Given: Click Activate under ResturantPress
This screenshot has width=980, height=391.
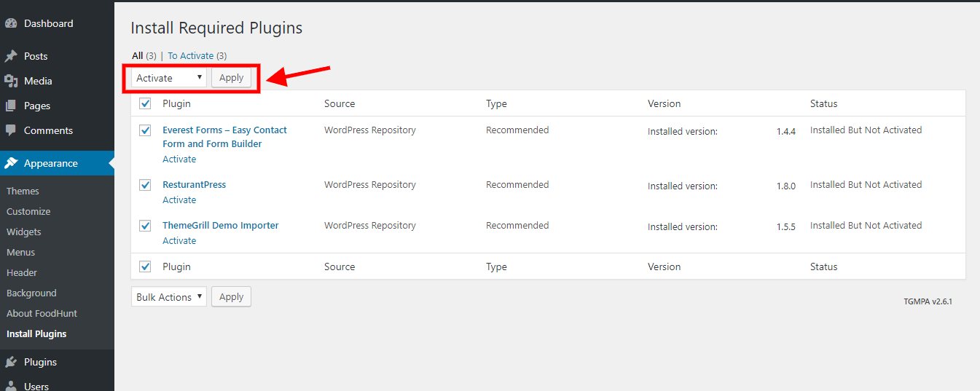Looking at the screenshot, I should click(x=179, y=200).
